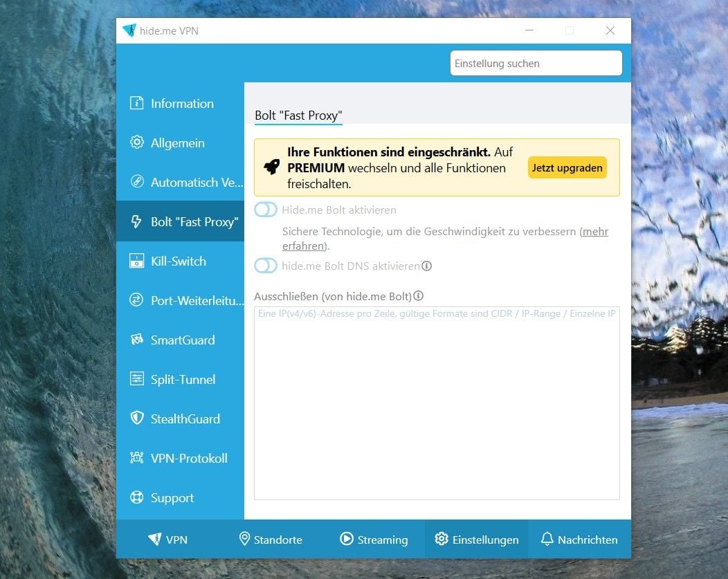Open the Streaming tab

(373, 539)
